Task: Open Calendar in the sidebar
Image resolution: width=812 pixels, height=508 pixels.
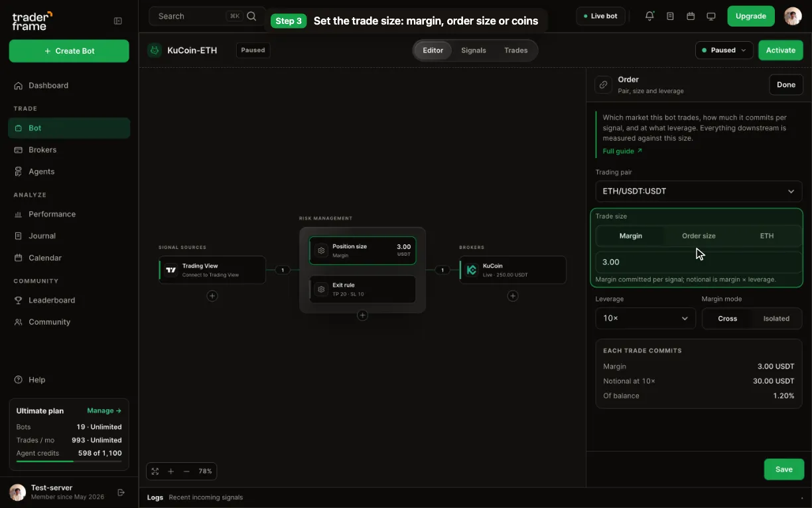Action: pyautogui.click(x=69, y=258)
